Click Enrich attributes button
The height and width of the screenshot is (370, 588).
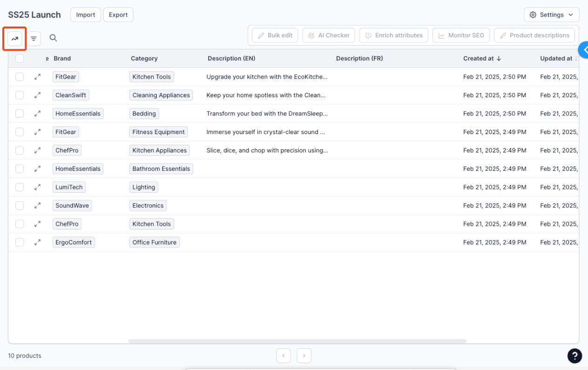394,35
